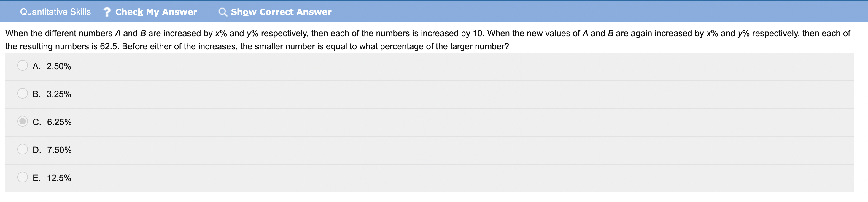Select radio button for option A
The image size is (868, 202).
23,65
